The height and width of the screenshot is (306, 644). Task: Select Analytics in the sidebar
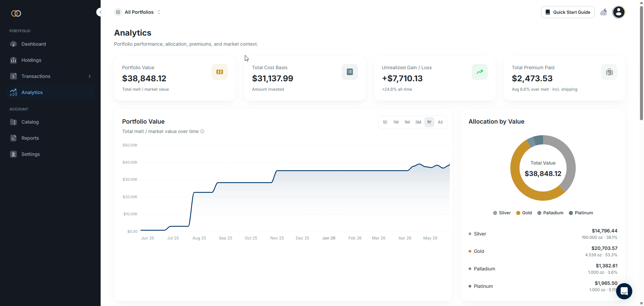(50, 92)
